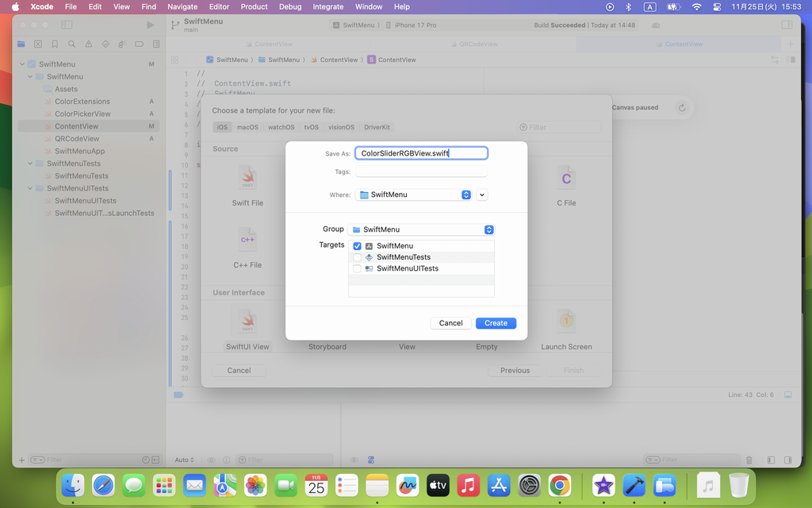Viewport: 812px width, 508px height.
Task: Open the Chrome icon in the Dock
Action: pos(560,485)
